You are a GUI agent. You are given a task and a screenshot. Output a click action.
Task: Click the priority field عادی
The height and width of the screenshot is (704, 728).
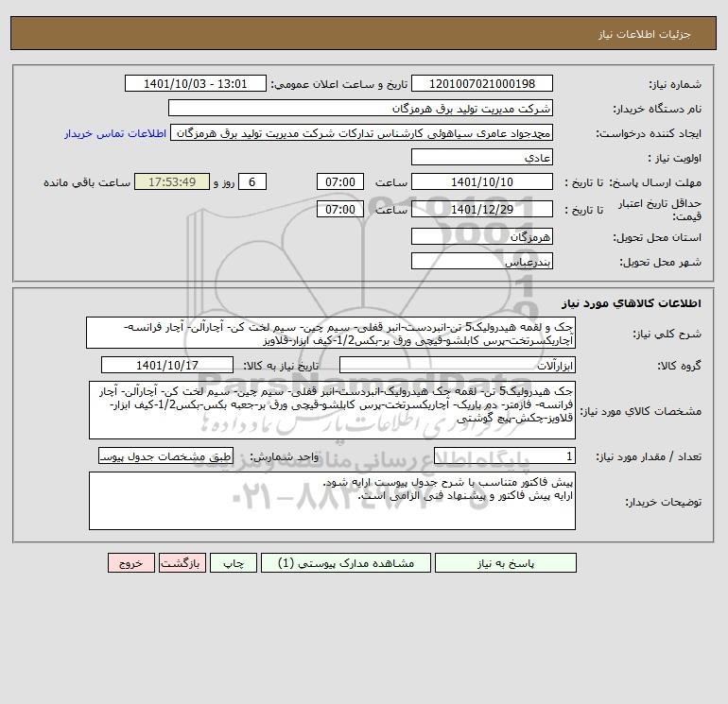[x=482, y=158]
